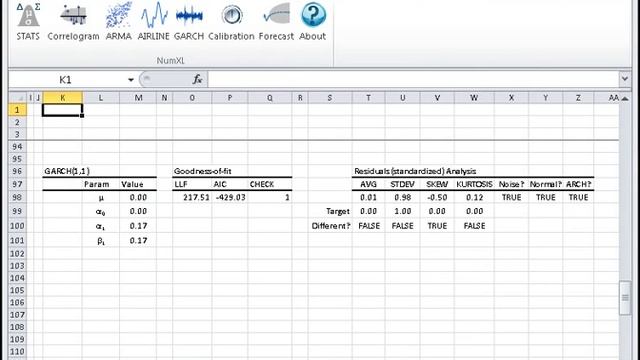Select the KURTOSIS value 0.12
This screenshot has width=640, height=360.
474,198
